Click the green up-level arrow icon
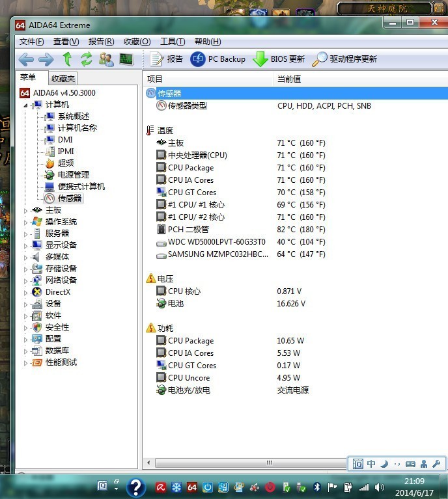Screen dimensions: 448x499 click(x=66, y=59)
